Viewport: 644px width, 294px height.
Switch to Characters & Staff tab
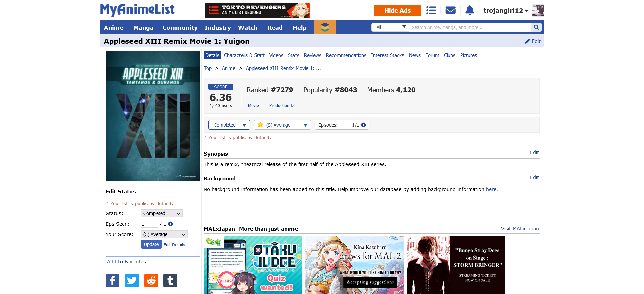point(244,55)
